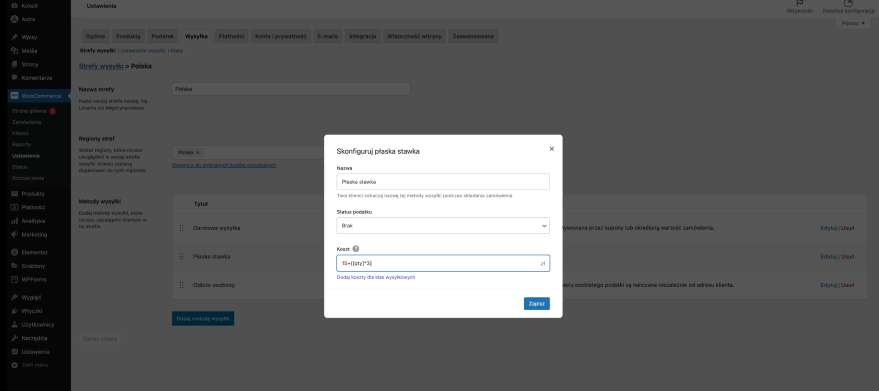Click the Zwiń menu collapse icon
Image resolution: width=879 pixels, height=391 pixels.
coord(15,365)
